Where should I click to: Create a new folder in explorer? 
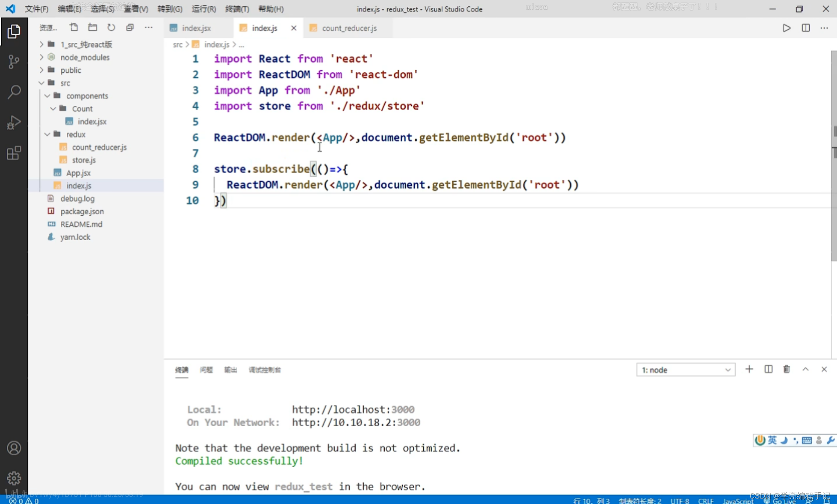point(92,28)
